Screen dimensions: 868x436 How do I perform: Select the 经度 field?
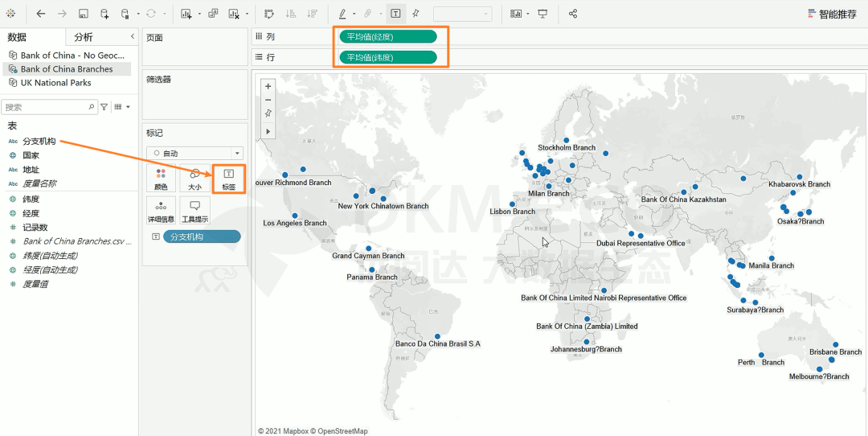coord(31,213)
